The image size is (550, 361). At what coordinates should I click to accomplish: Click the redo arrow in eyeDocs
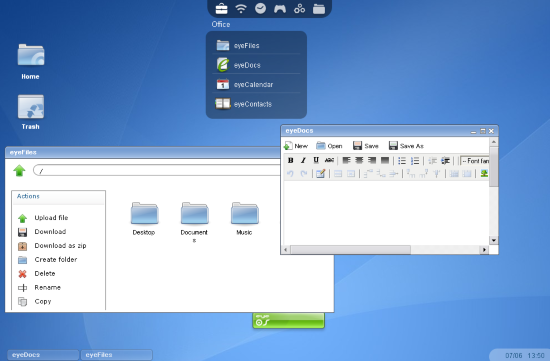303,173
